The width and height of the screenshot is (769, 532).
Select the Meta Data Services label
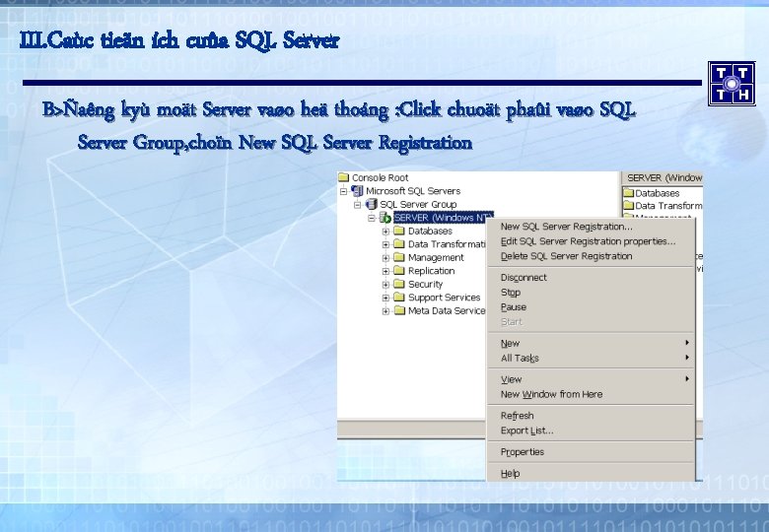[447, 310]
